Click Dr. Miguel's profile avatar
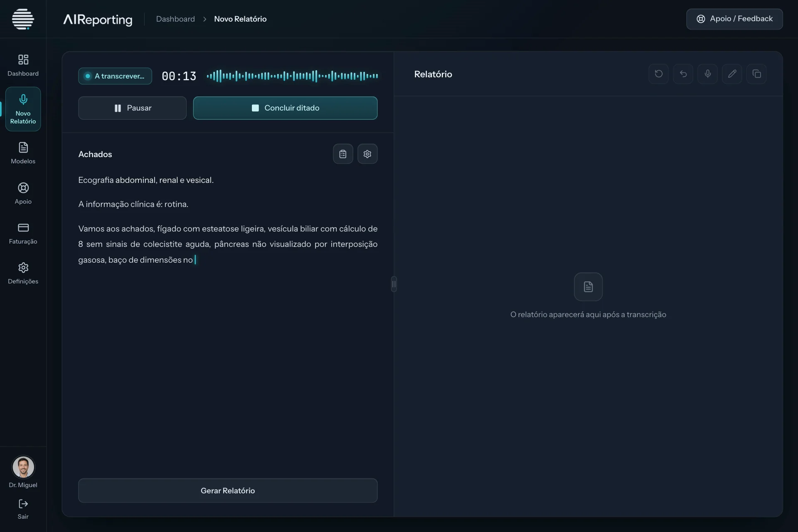Viewport: 798px width, 532px height. pos(23,467)
